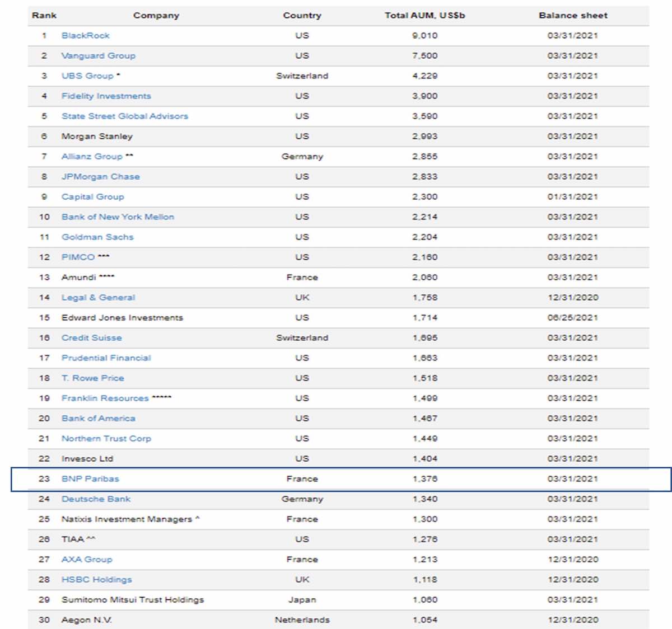The height and width of the screenshot is (629, 672).
Task: Select Aegon N.V.'s AUM value 1,054
Action: (425, 619)
